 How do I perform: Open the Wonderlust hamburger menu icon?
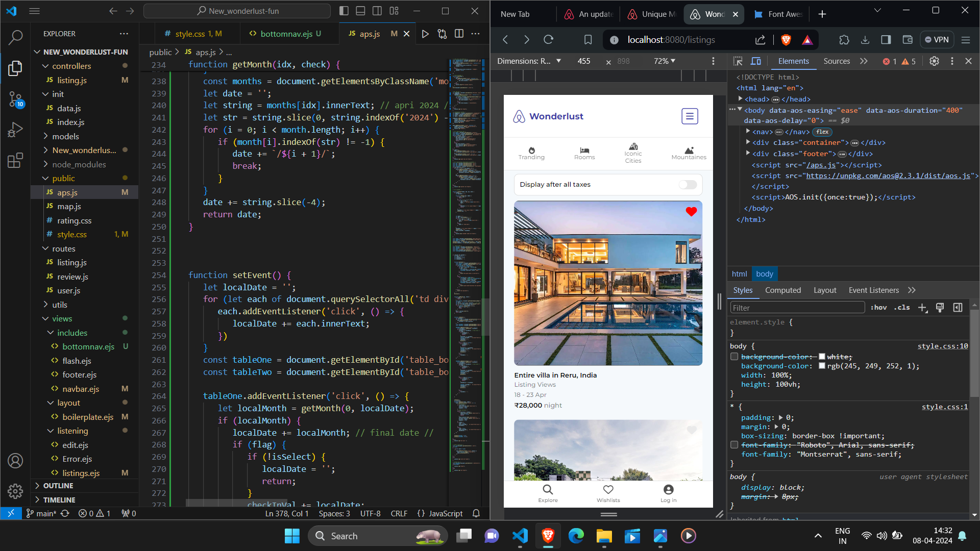tap(690, 116)
